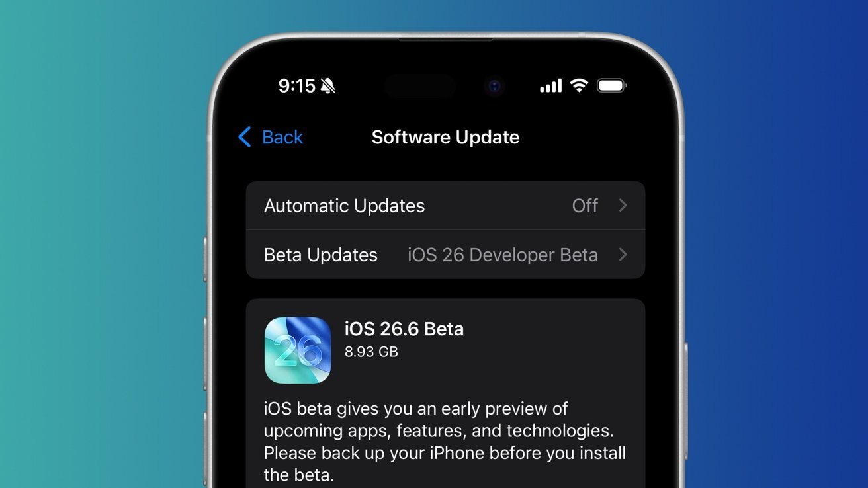The image size is (868, 488).
Task: Tap the iOS 26.6 Beta title
Action: (404, 329)
